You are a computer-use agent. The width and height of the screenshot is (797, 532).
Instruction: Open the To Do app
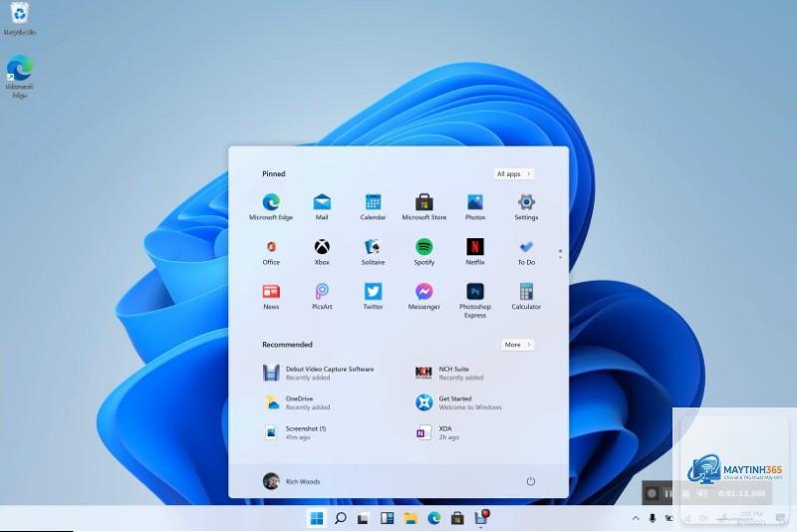pos(526,252)
